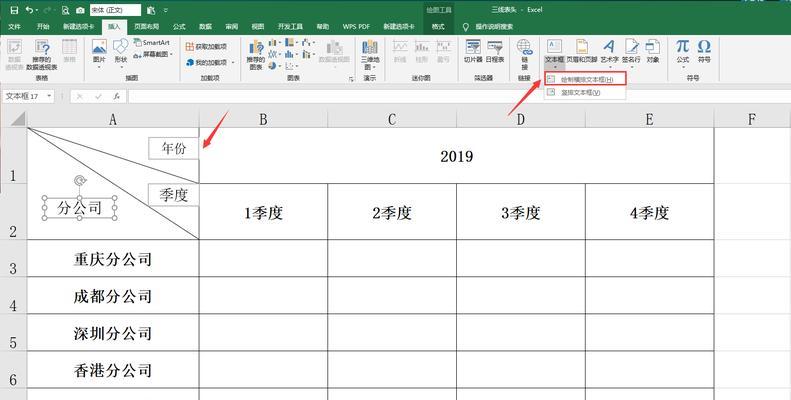This screenshot has height=400, width=791.
Task: Open 我的加载项 add-ins
Action: (x=210, y=63)
